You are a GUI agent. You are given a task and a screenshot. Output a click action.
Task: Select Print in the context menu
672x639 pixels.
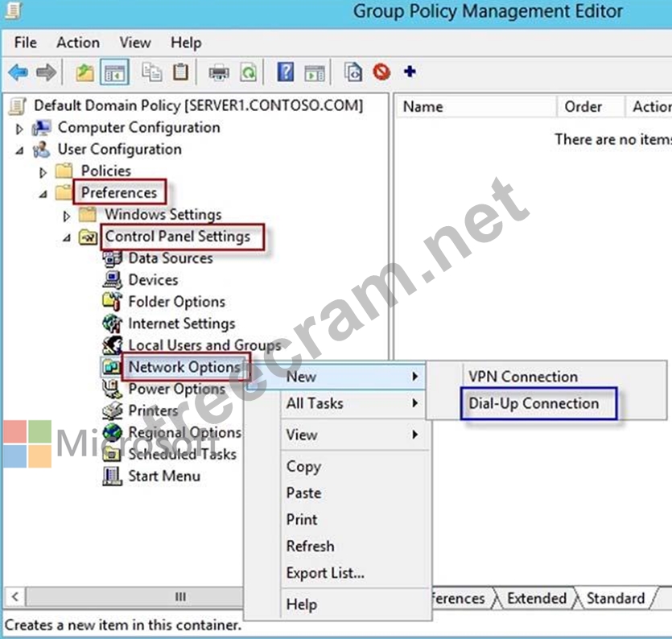tap(302, 519)
